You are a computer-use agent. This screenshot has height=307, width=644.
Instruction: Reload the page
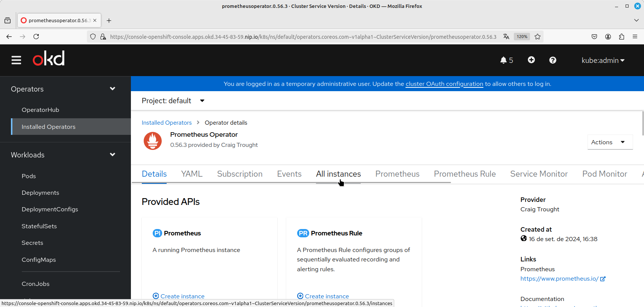point(36,37)
